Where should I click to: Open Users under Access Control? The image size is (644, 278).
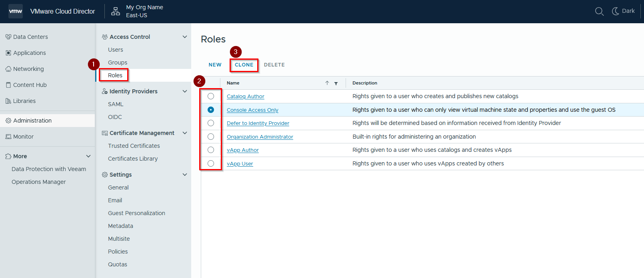click(116, 50)
